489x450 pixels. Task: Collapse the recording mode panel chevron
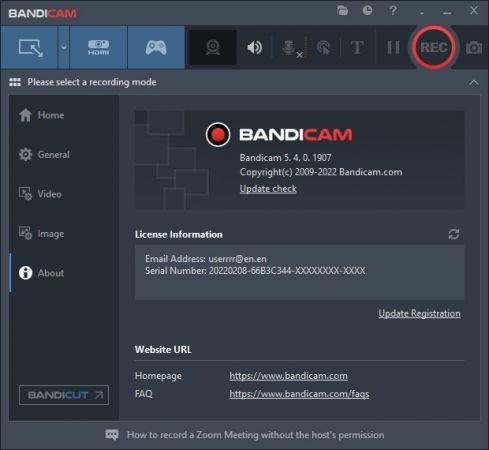[x=474, y=82]
